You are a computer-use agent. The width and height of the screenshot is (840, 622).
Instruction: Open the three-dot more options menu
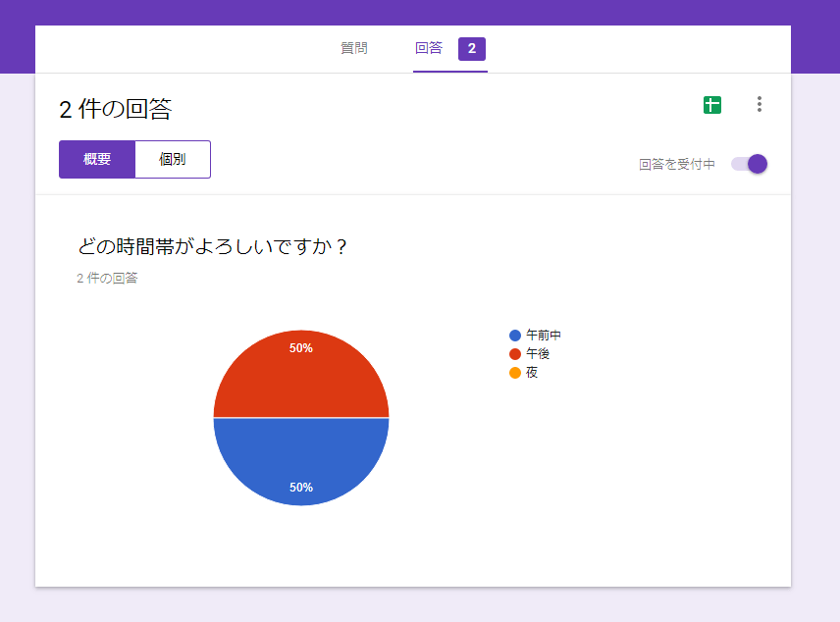tap(759, 105)
